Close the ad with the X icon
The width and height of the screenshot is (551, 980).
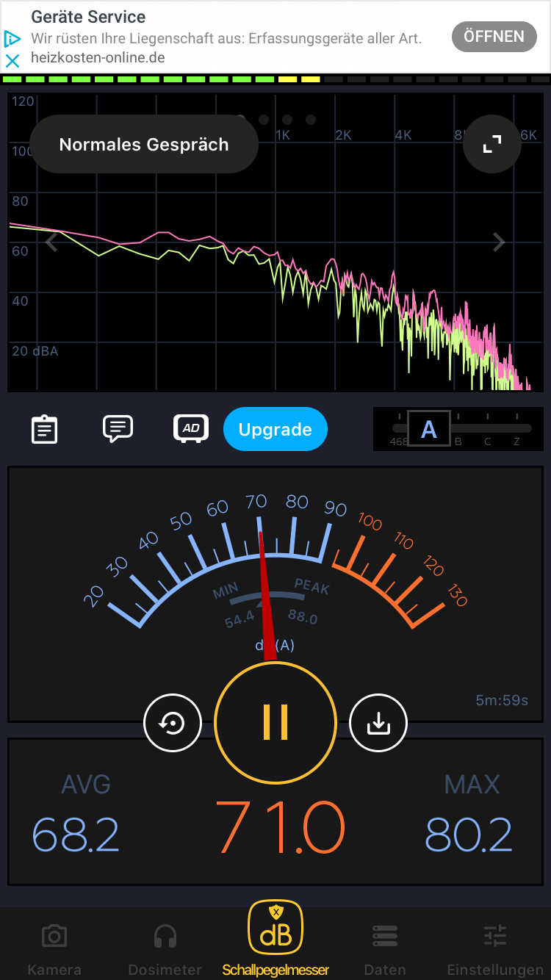(12, 60)
